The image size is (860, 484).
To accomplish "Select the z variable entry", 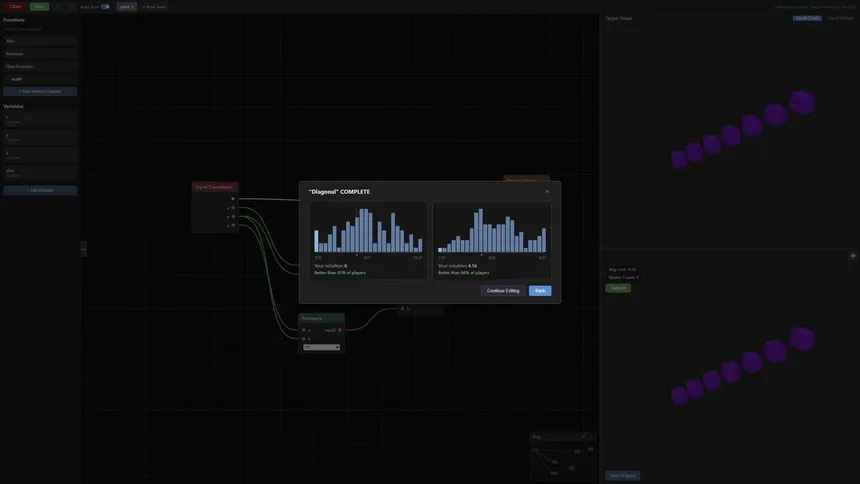I will click(x=40, y=155).
